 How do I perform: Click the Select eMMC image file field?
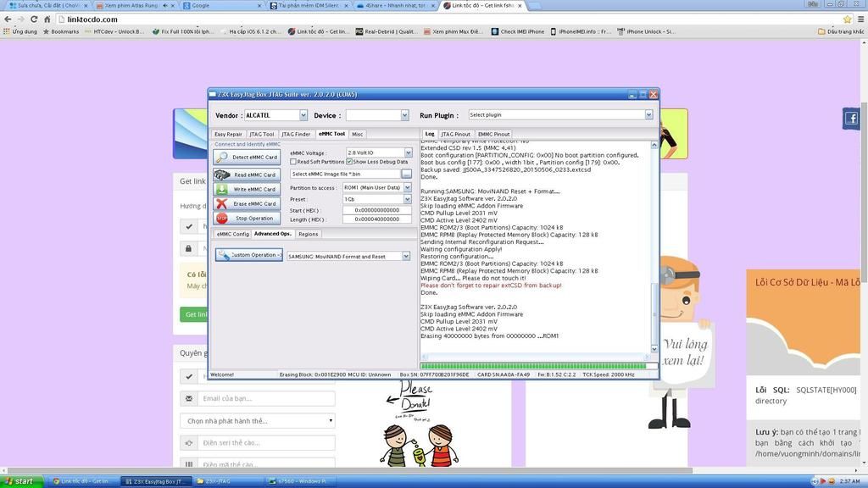[x=346, y=174]
